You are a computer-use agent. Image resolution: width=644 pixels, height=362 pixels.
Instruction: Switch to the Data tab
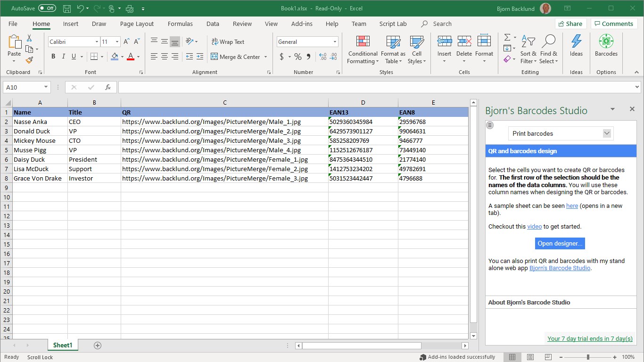[x=213, y=24]
